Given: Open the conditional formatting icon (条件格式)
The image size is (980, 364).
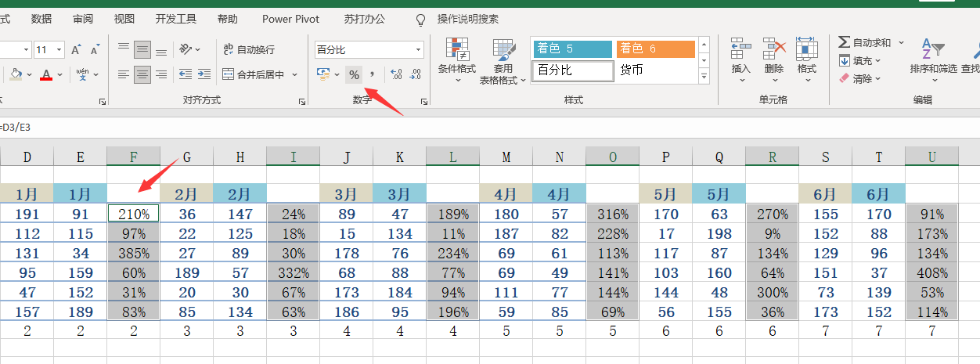Looking at the screenshot, I should tap(456, 55).
